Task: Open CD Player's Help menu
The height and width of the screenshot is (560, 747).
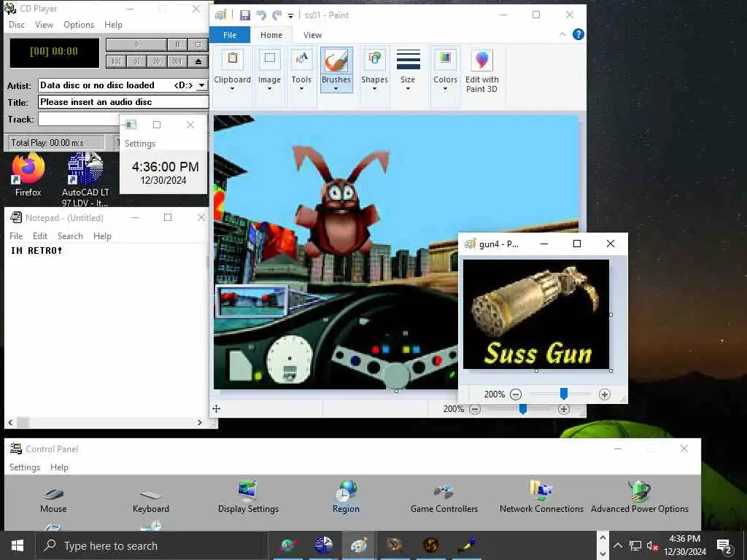Action: click(x=113, y=25)
